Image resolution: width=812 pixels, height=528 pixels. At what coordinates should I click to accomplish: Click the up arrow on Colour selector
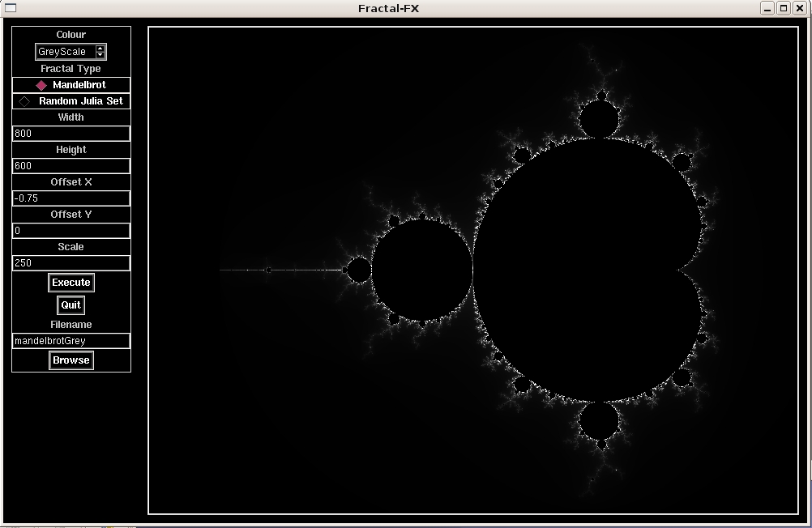click(100, 49)
